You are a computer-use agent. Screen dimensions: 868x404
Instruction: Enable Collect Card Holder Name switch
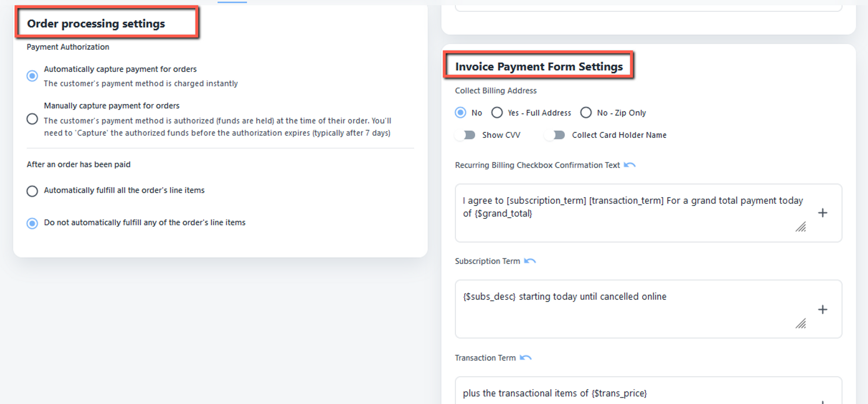tap(555, 135)
